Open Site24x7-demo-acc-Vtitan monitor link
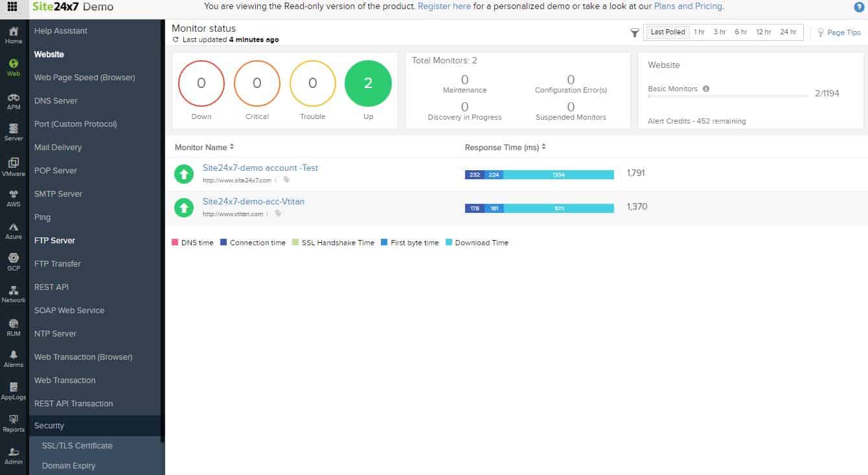 253,201
